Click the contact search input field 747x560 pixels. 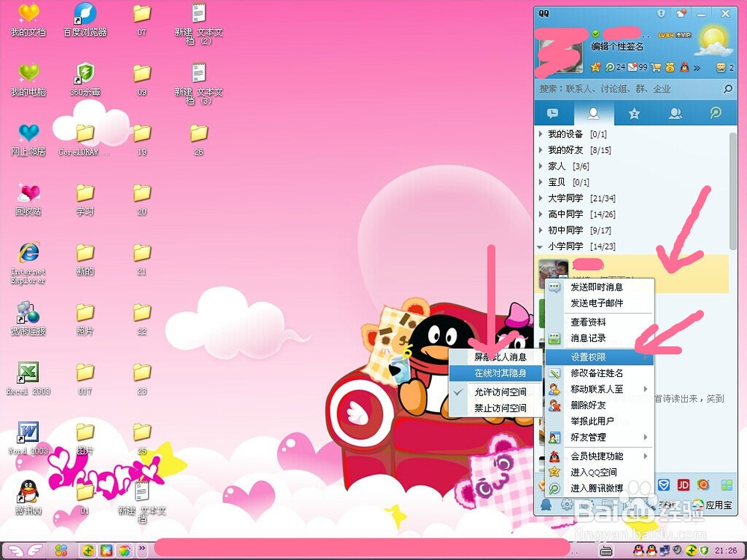627,89
